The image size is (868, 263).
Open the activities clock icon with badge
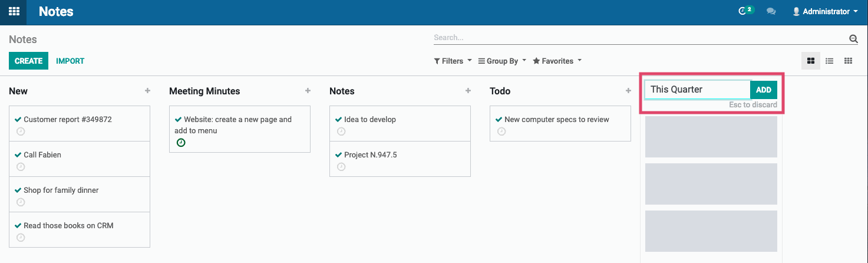click(746, 11)
